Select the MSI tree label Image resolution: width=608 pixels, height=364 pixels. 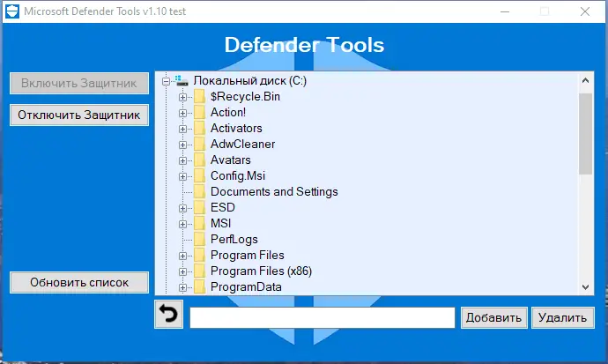tap(220, 224)
